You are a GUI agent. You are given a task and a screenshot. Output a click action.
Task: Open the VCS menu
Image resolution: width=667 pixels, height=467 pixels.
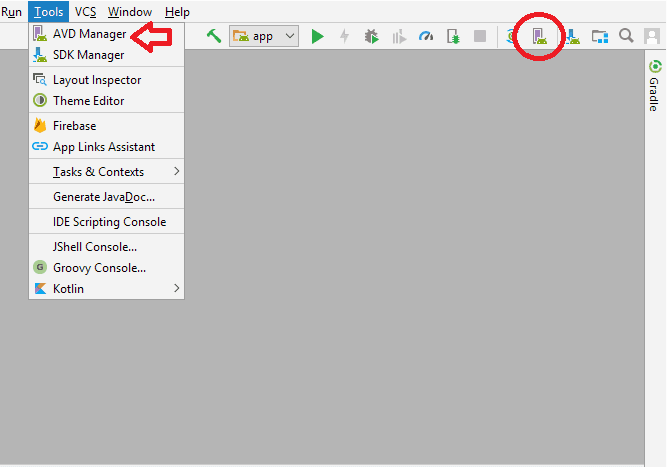(86, 12)
